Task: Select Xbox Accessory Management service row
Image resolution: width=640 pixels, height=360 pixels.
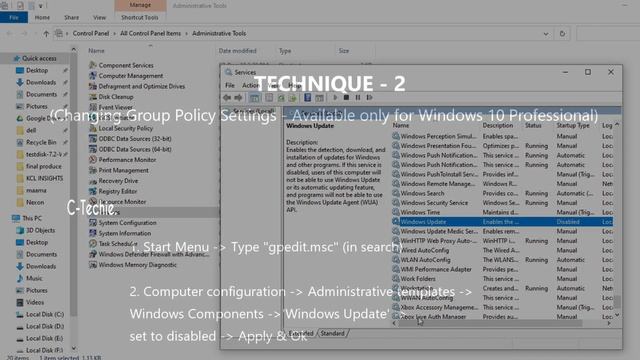Action: 502,307
